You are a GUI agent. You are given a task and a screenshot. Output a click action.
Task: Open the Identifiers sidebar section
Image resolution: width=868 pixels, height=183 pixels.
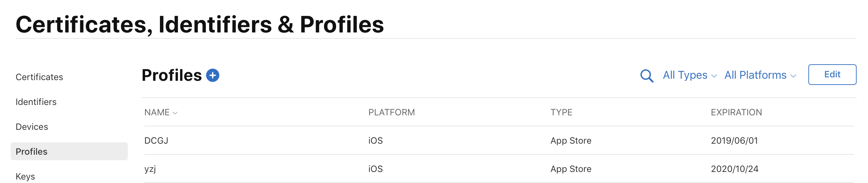tap(36, 102)
